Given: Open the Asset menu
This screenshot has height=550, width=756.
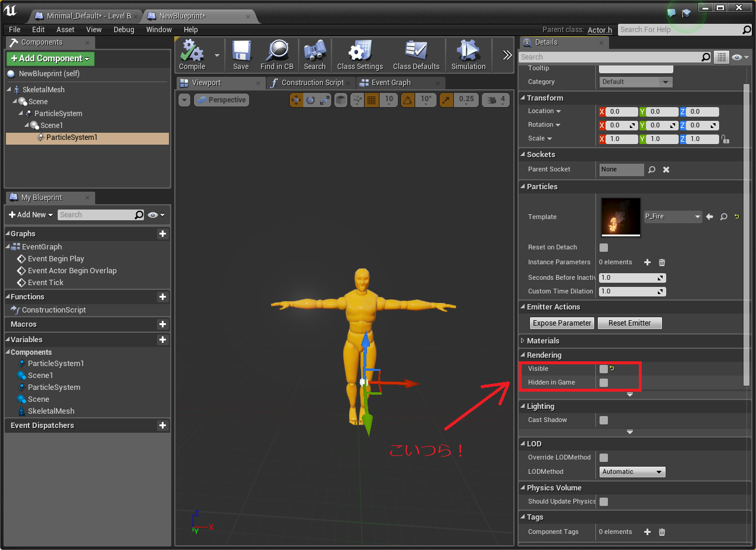Looking at the screenshot, I should (x=65, y=30).
